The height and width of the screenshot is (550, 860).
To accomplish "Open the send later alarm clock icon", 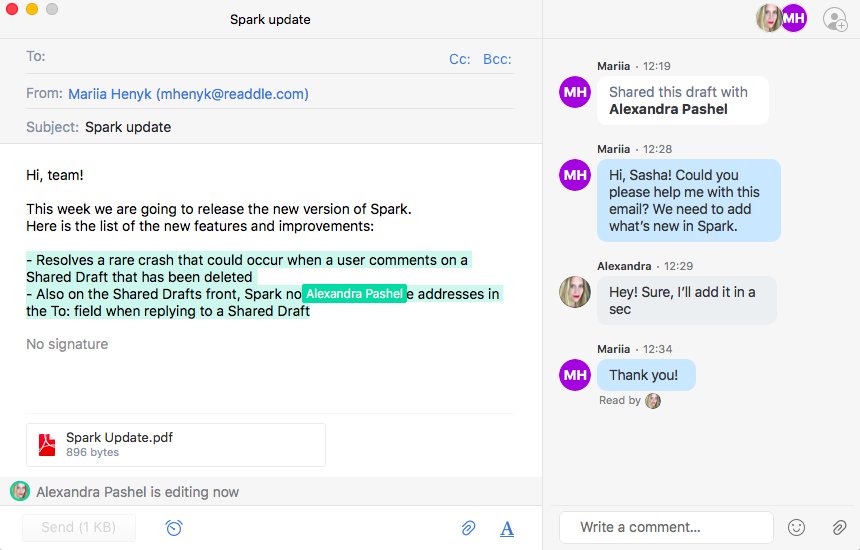I will (x=174, y=528).
